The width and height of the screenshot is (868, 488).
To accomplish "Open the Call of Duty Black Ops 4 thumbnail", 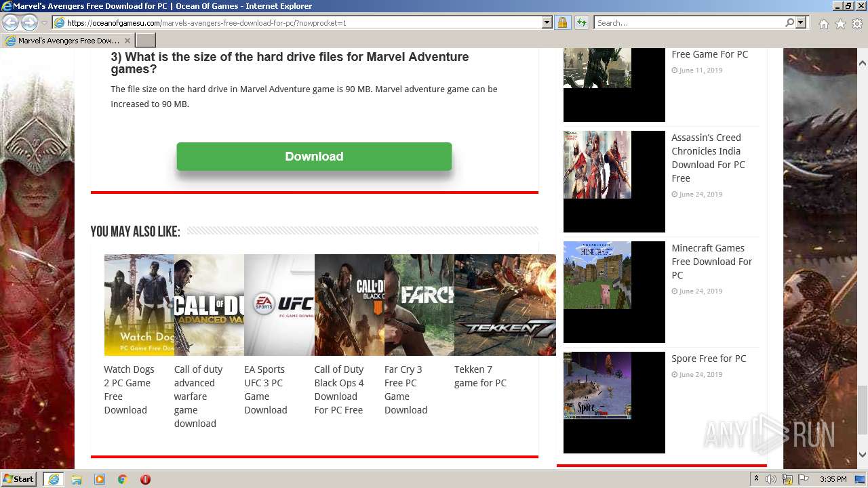I will (x=349, y=305).
